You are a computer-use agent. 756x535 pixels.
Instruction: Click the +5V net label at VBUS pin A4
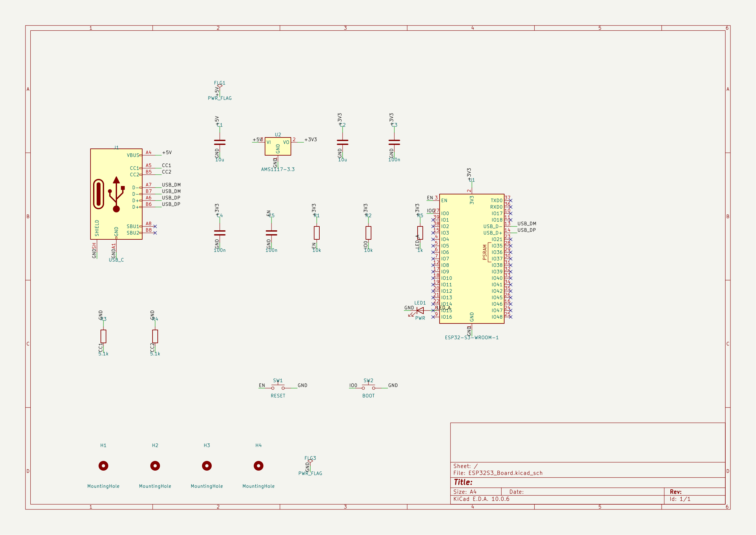[x=167, y=153]
